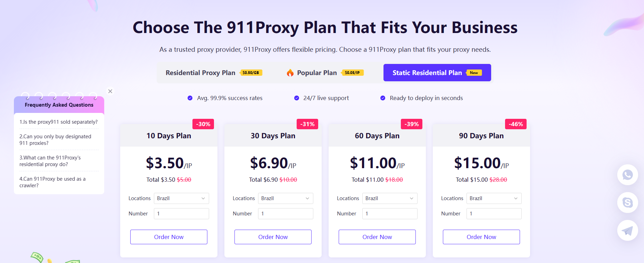Switch to the Residential Proxy Plan tab
Image resolution: width=644 pixels, height=263 pixels.
[200, 73]
